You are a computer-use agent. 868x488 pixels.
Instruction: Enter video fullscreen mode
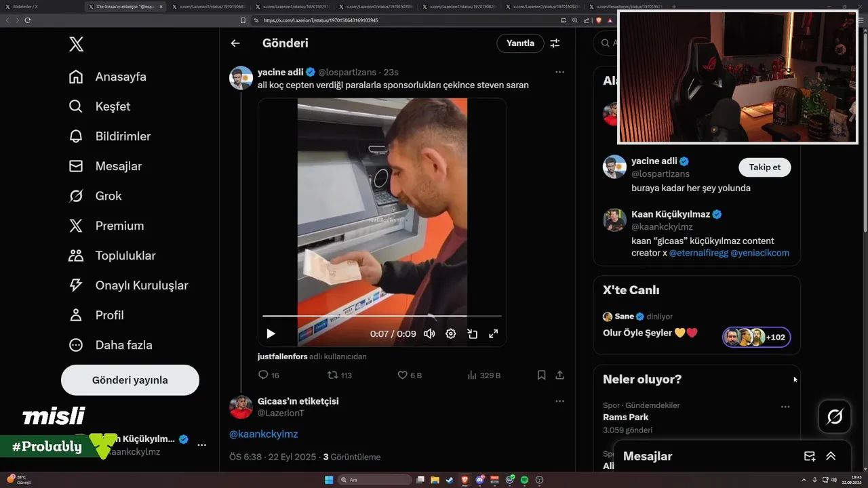pyautogui.click(x=494, y=333)
